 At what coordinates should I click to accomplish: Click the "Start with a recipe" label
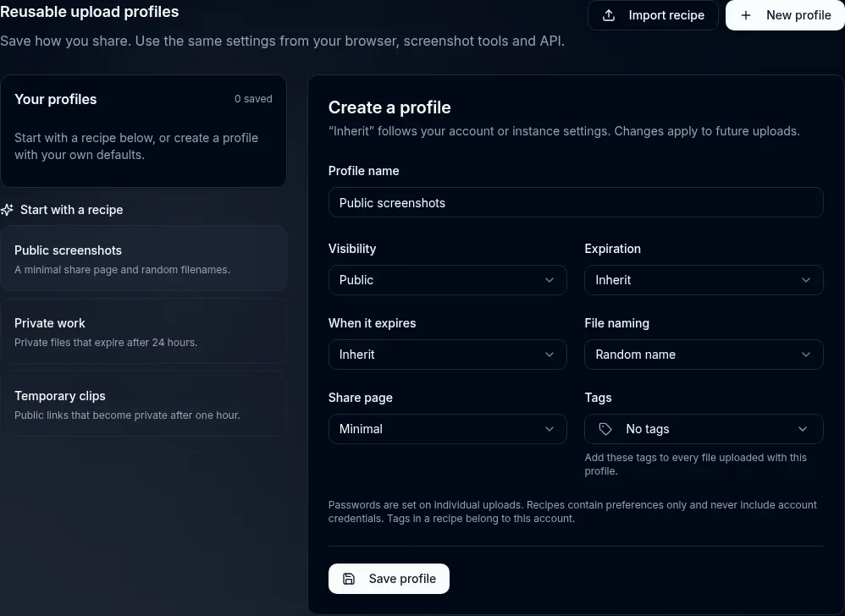coord(72,210)
